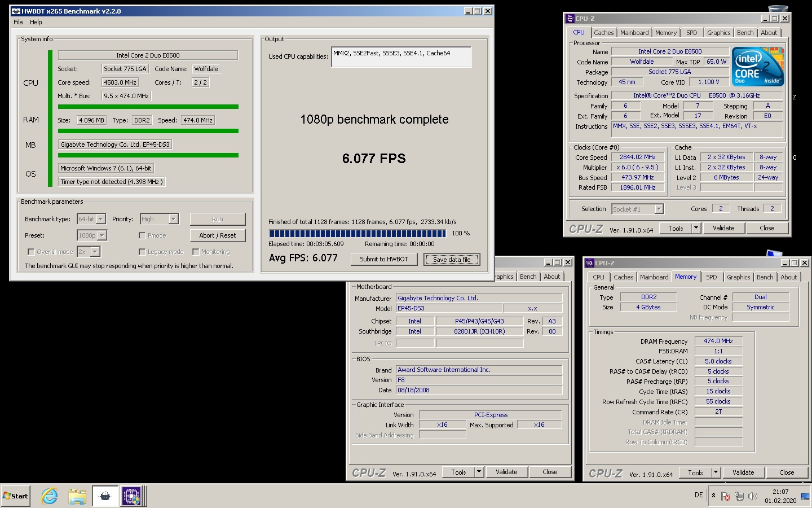
Task: Open the File menu in HWBOT benchmark
Action: click(x=18, y=22)
